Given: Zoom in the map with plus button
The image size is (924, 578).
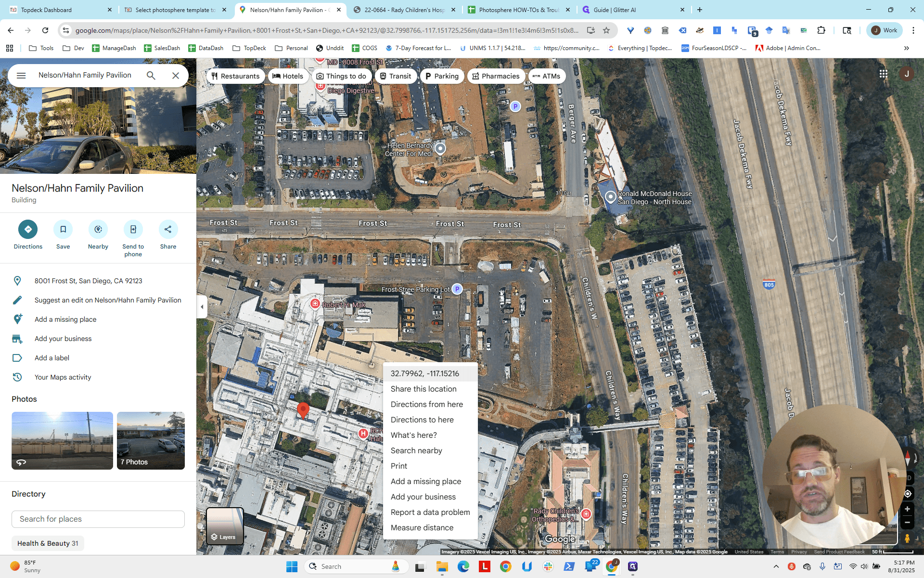Looking at the screenshot, I should point(907,509).
